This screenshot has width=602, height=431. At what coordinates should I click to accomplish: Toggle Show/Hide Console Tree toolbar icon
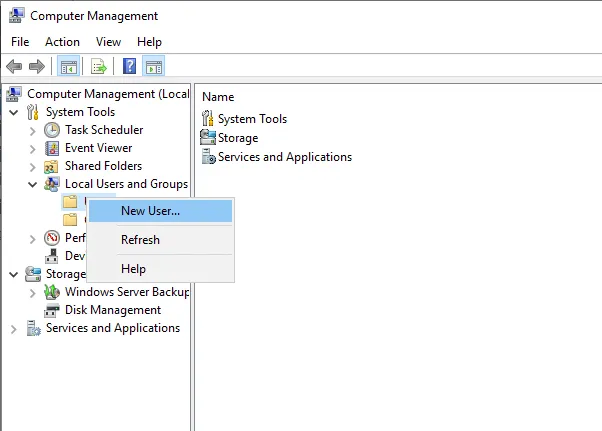67,66
